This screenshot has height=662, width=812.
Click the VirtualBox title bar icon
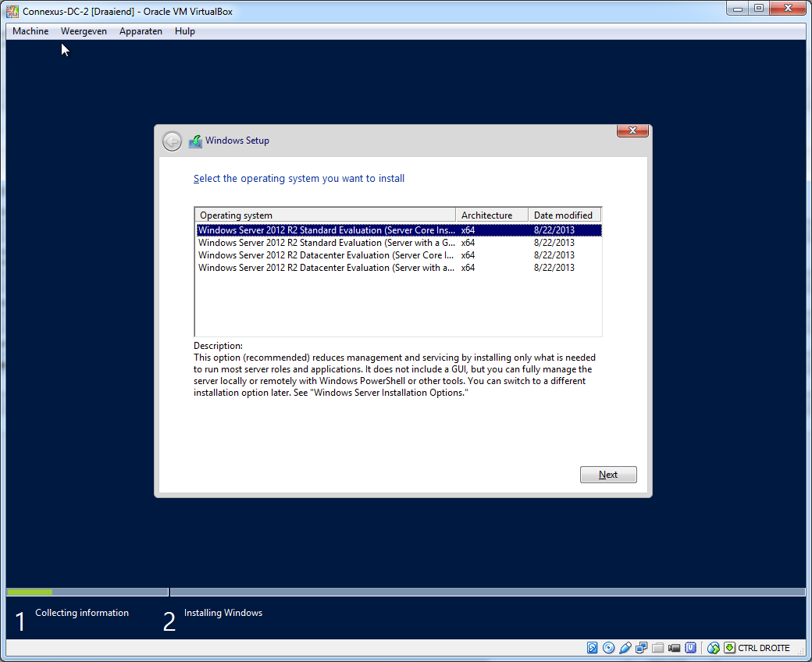tap(12, 12)
